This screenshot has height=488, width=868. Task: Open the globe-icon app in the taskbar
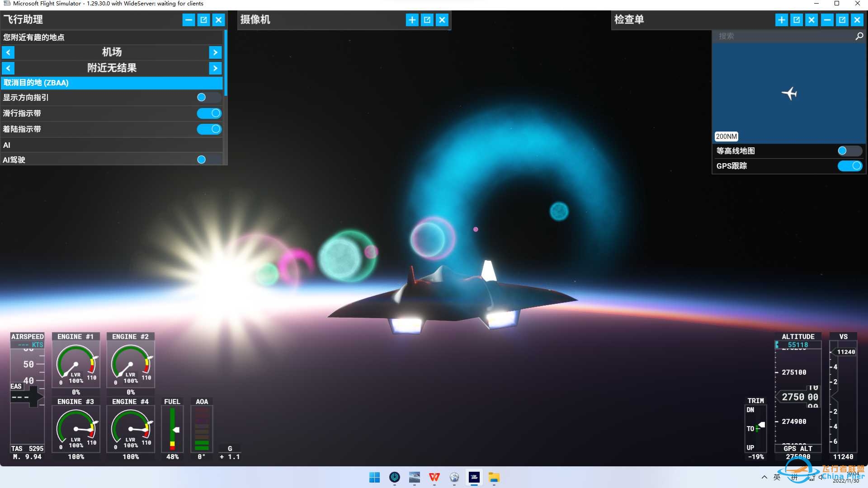click(x=454, y=477)
